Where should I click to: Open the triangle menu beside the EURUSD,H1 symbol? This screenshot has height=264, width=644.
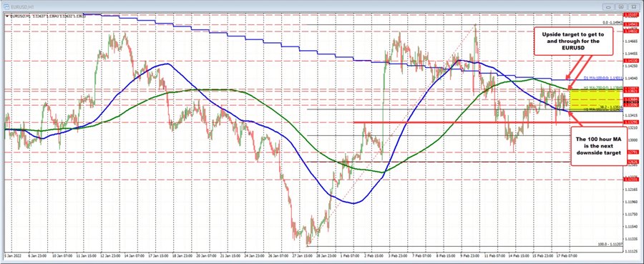(6, 16)
